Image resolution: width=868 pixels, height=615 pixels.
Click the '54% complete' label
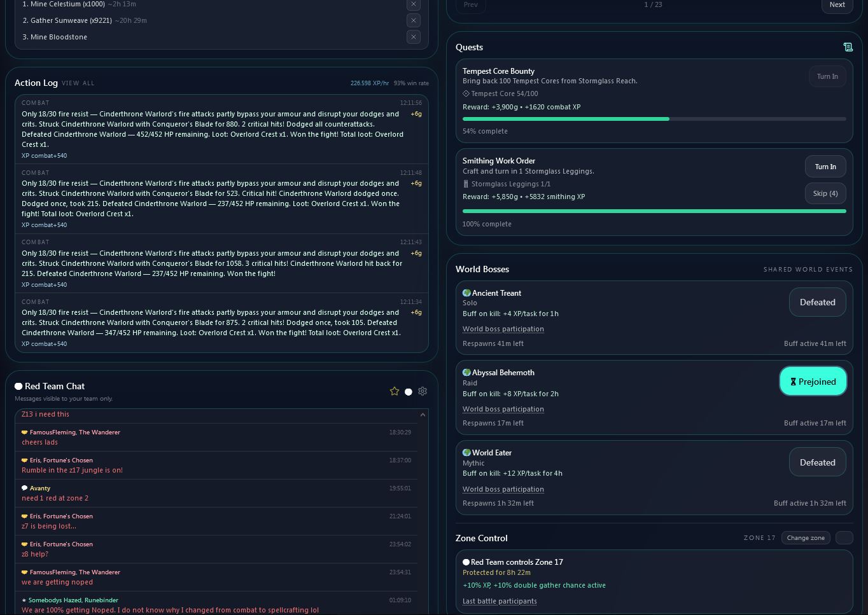(485, 132)
